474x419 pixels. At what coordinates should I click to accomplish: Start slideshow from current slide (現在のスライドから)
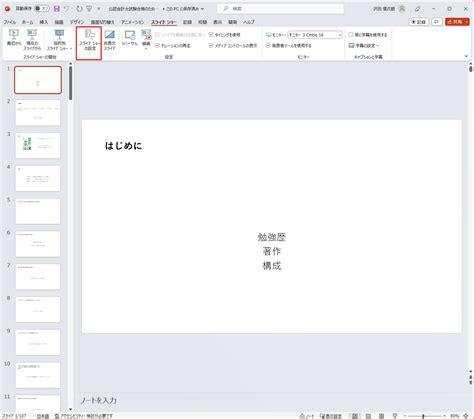click(x=32, y=39)
